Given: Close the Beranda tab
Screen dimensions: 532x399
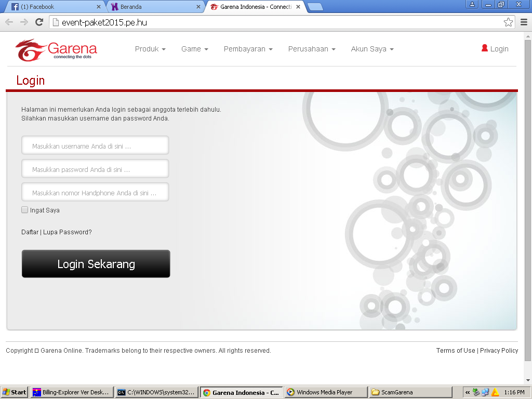Looking at the screenshot, I should pyautogui.click(x=198, y=7).
